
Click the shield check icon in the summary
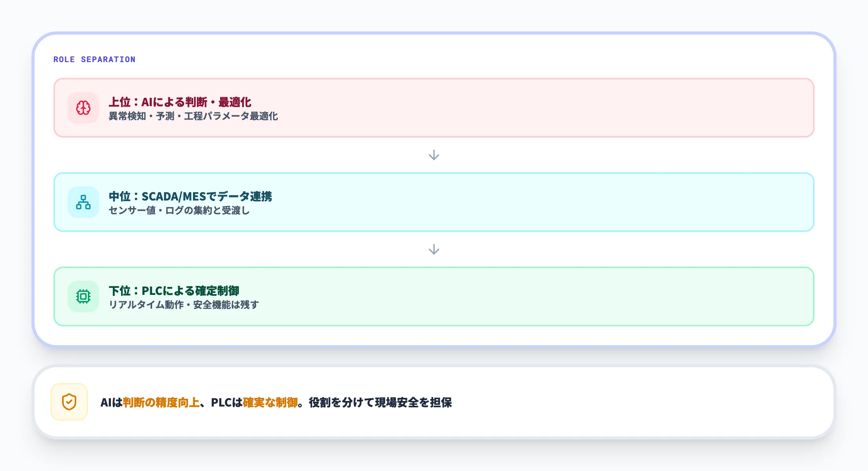[69, 402]
